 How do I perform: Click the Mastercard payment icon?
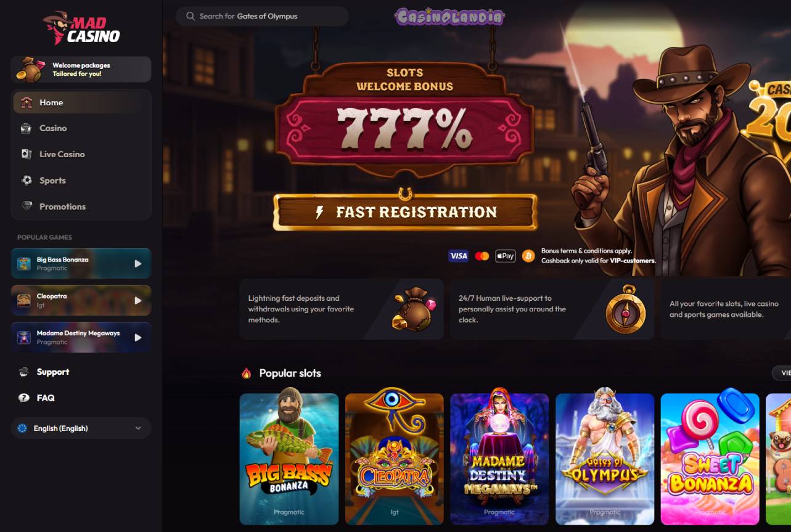point(482,256)
